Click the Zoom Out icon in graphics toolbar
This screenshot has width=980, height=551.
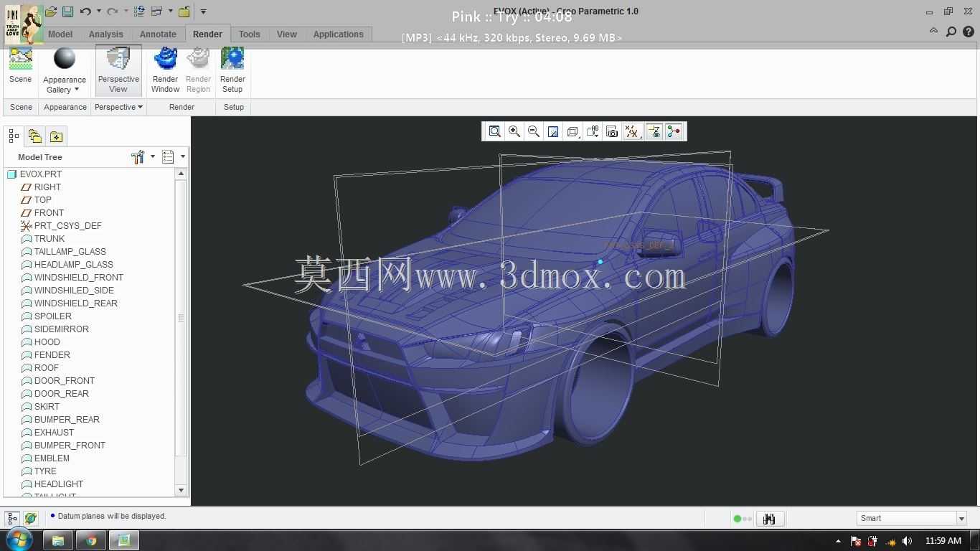[533, 131]
